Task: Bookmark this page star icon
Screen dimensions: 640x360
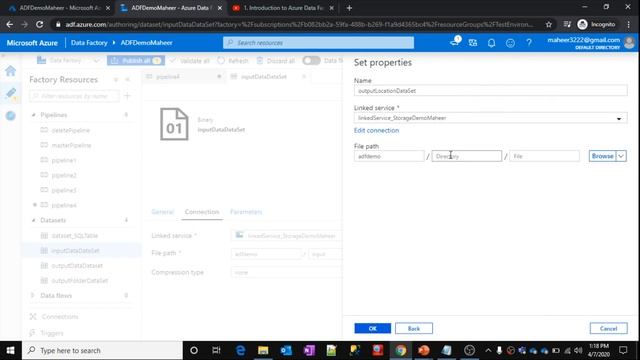Action: 549,24
